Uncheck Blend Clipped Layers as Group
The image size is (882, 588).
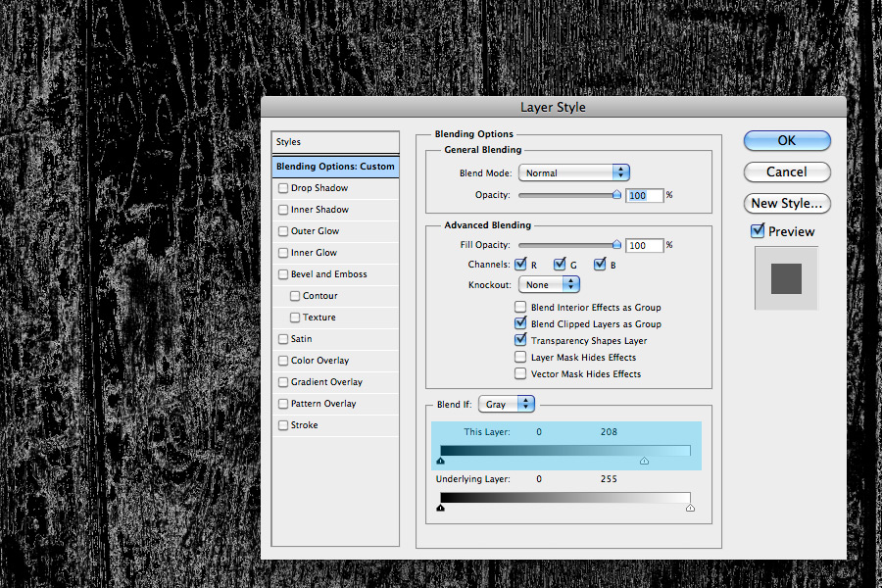point(519,323)
